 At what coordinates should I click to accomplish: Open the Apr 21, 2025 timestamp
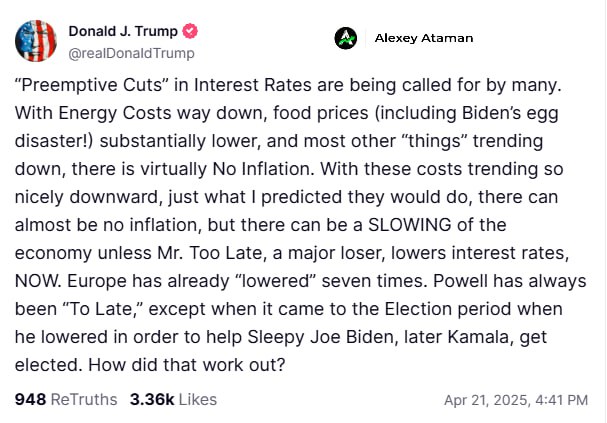tap(516, 400)
